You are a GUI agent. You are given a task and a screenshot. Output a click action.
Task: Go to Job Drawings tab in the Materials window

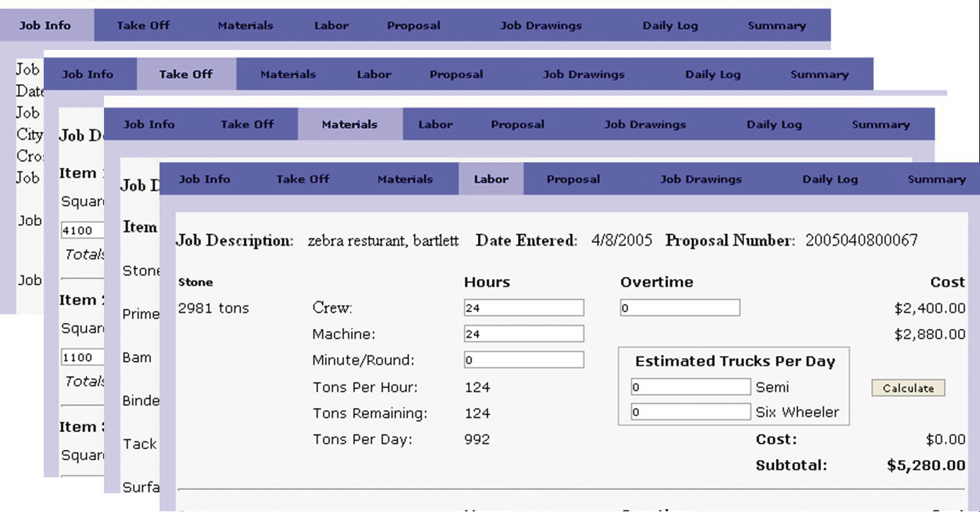pyautogui.click(x=645, y=124)
